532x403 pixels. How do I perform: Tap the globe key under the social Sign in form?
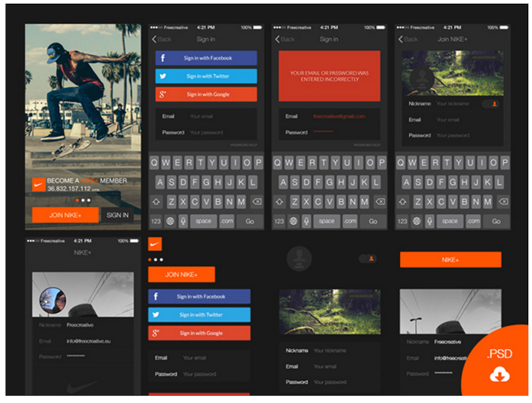pos(171,221)
